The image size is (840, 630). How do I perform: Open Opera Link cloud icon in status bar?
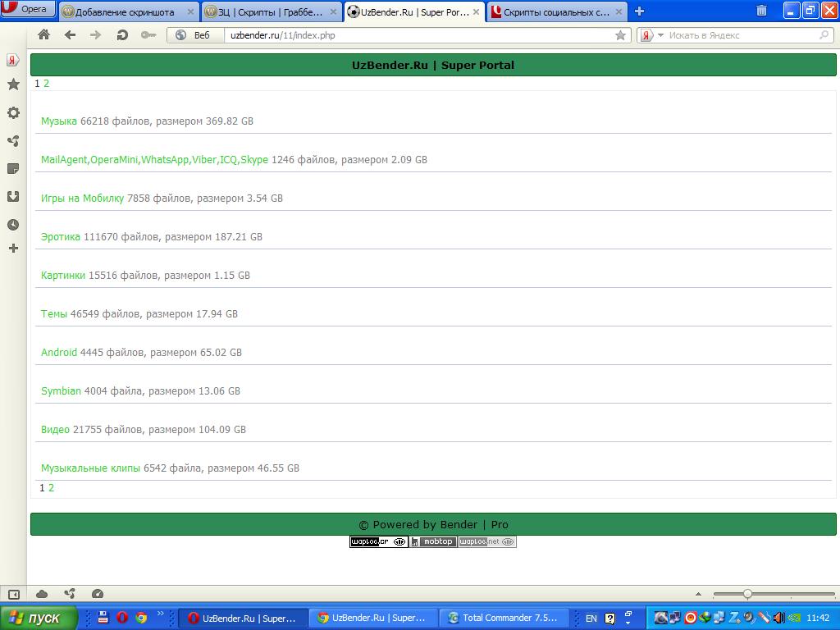click(x=42, y=594)
